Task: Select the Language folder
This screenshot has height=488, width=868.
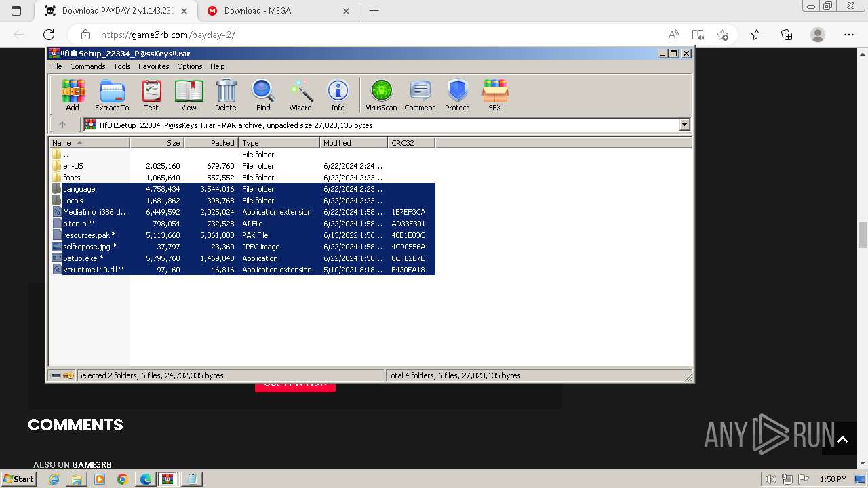Action: pyautogui.click(x=242, y=189)
